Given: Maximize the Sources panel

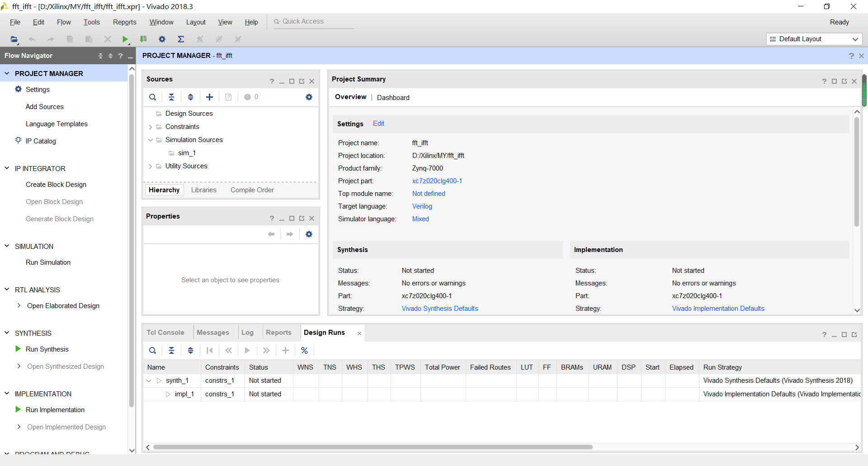Looking at the screenshot, I should [x=292, y=81].
